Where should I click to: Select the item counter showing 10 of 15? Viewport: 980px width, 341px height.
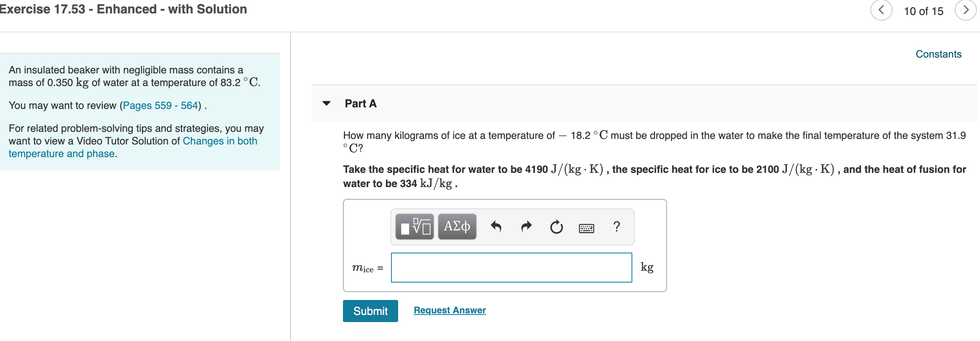pyautogui.click(x=924, y=11)
